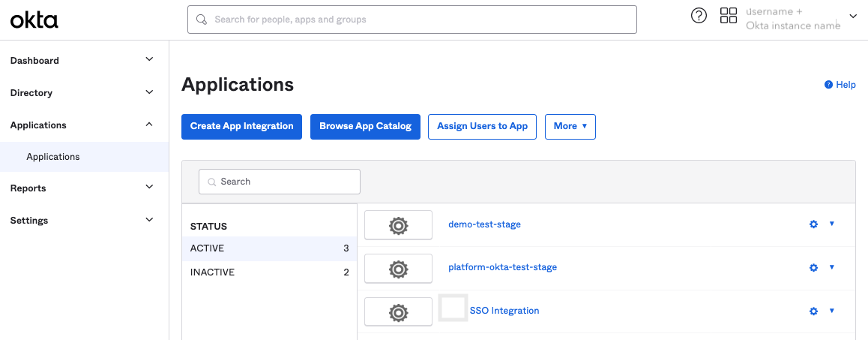
Task: Click Browse App Catalog button
Action: (x=365, y=126)
